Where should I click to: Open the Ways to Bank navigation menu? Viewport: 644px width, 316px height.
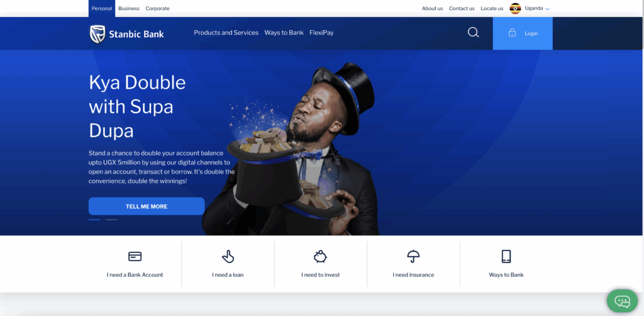pyautogui.click(x=284, y=33)
